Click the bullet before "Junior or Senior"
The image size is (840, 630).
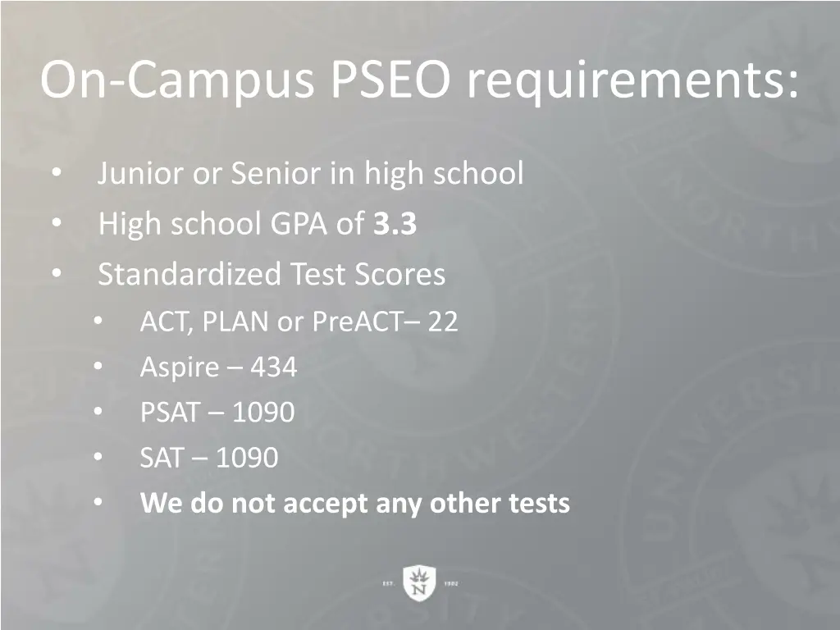coord(55,174)
